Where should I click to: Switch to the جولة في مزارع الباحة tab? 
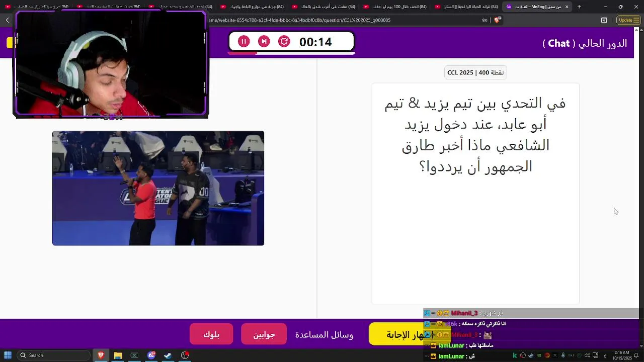[x=253, y=7]
